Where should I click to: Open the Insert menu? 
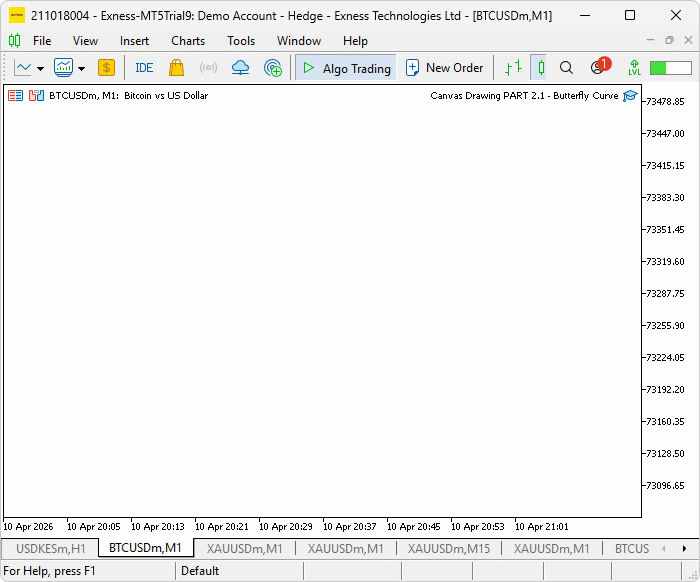[x=134, y=41]
